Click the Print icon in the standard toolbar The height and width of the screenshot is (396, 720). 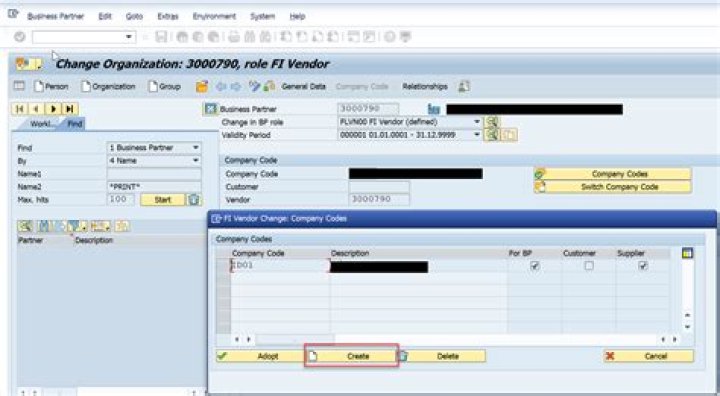234,37
